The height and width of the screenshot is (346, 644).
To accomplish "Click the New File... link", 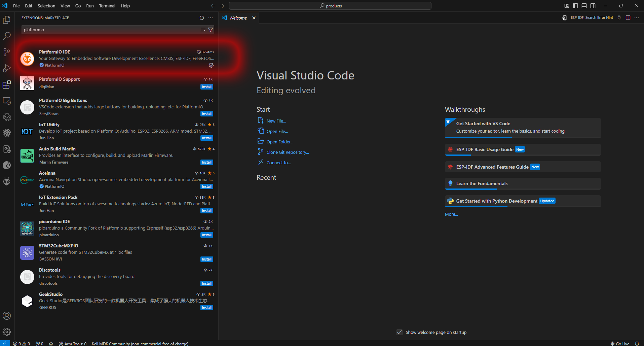I will (x=276, y=121).
